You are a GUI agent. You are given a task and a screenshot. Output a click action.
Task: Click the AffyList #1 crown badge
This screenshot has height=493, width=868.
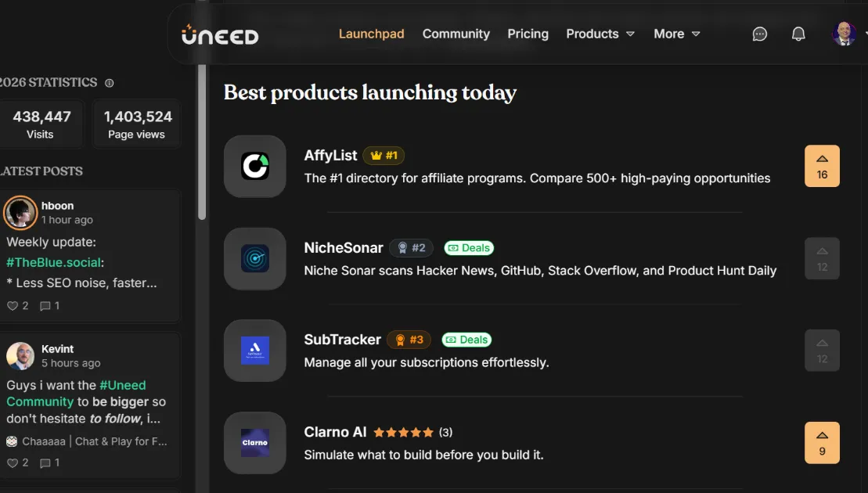[x=384, y=156]
